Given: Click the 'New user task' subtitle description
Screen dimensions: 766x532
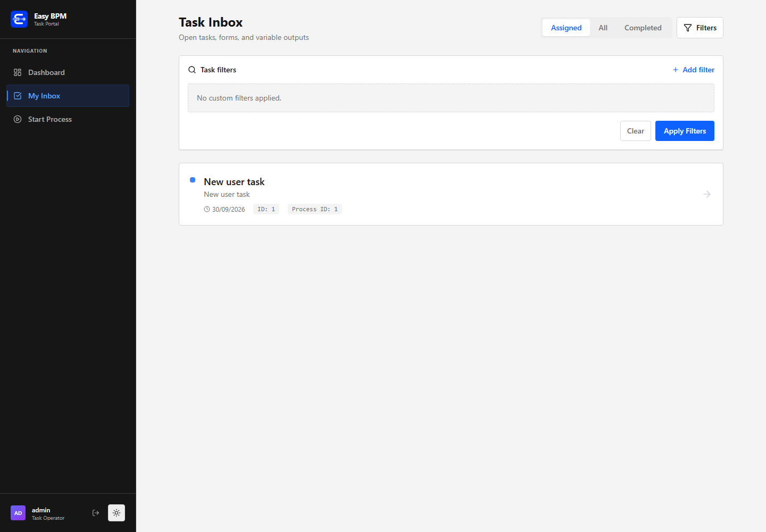Looking at the screenshot, I should coord(227,195).
